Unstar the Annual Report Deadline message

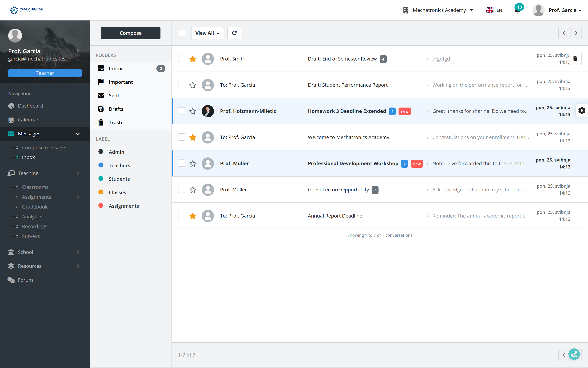pyautogui.click(x=193, y=216)
